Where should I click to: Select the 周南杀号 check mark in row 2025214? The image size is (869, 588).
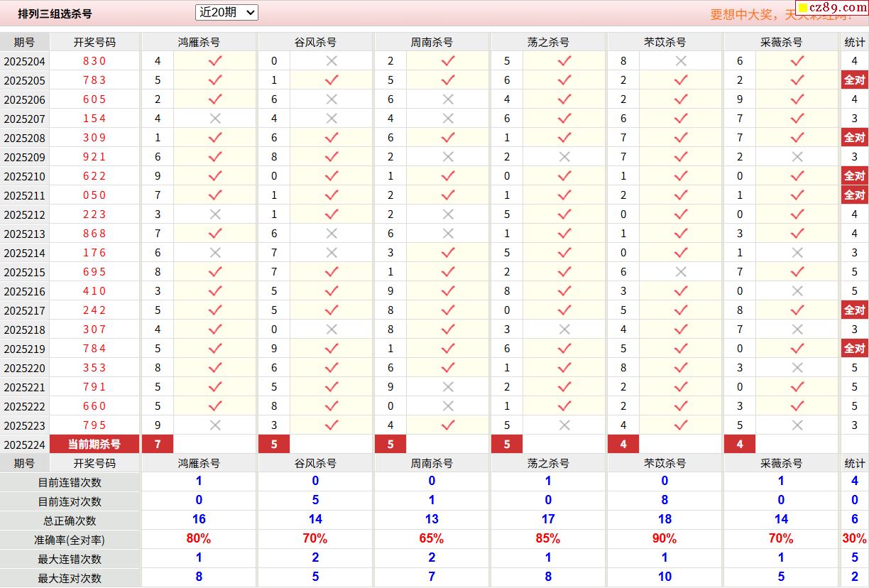pyautogui.click(x=448, y=253)
